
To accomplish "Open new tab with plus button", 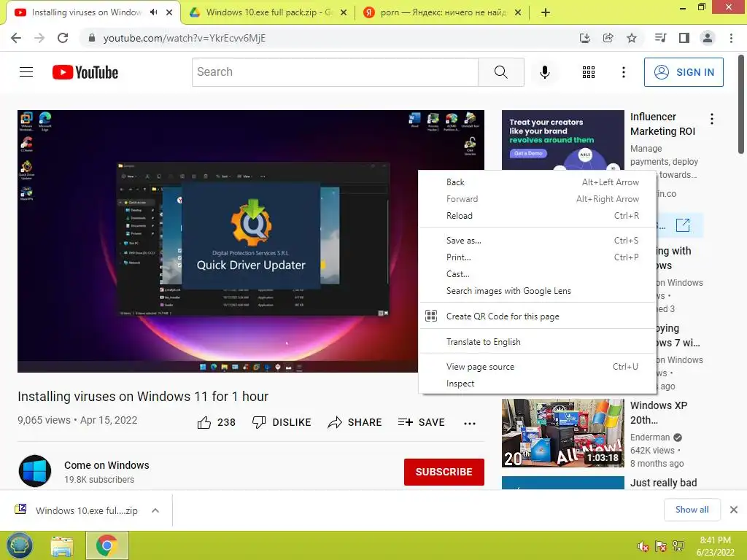I will (546, 12).
